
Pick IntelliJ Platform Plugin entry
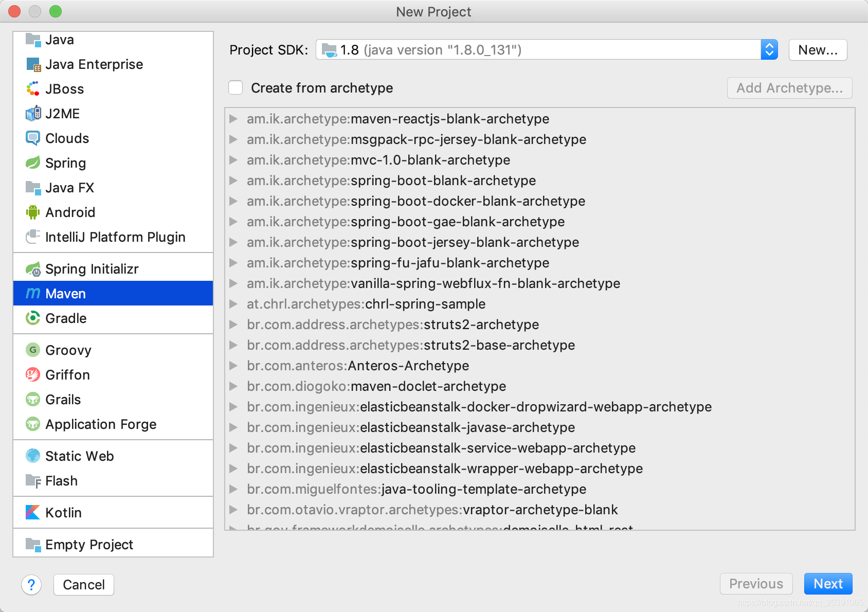click(113, 237)
